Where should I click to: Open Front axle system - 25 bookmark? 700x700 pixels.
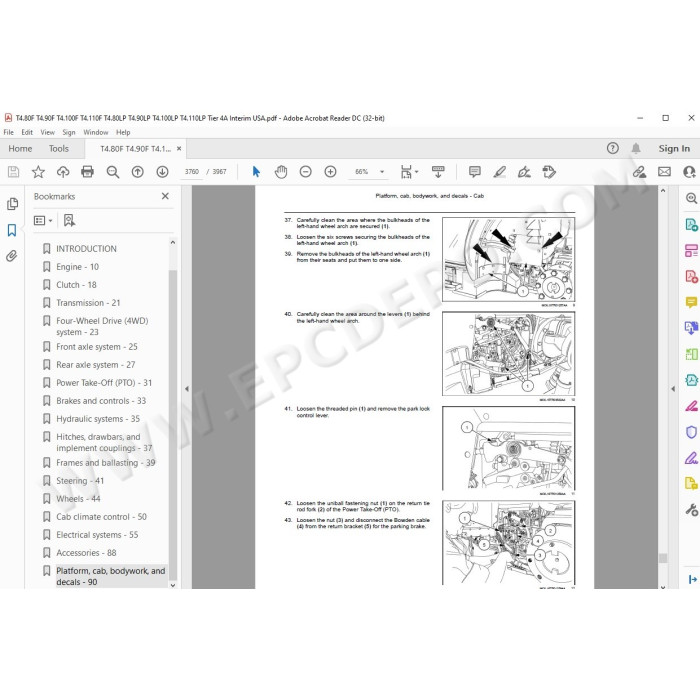[x=96, y=347]
